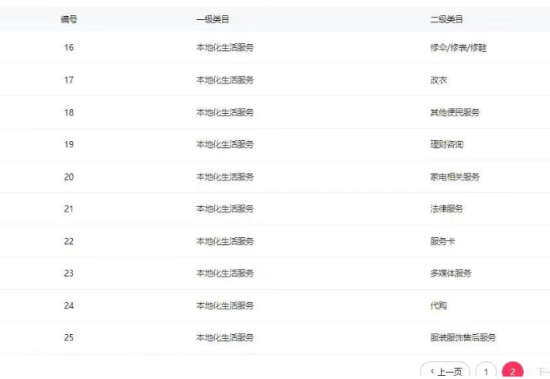Select row number 21

click(69, 209)
